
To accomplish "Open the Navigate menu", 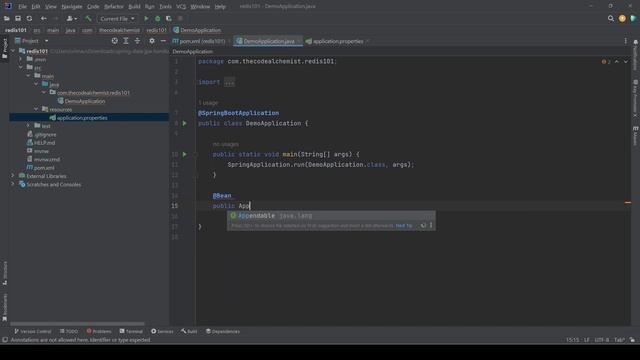I will click(71, 7).
